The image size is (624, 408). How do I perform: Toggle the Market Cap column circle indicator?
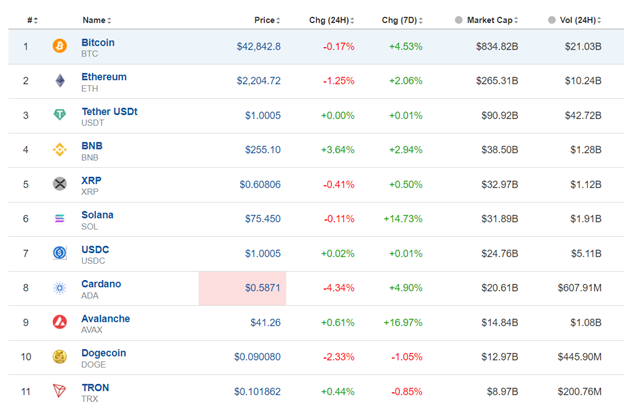tap(459, 20)
